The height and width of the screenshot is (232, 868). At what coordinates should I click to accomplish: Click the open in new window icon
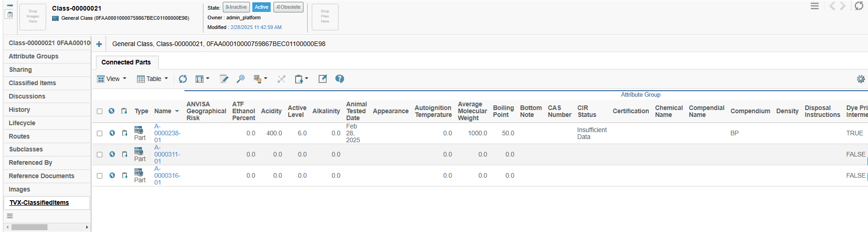point(322,79)
